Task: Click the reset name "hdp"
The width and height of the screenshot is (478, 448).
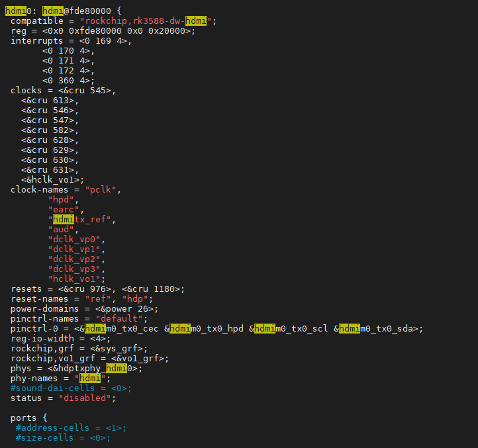Action: click(135, 299)
